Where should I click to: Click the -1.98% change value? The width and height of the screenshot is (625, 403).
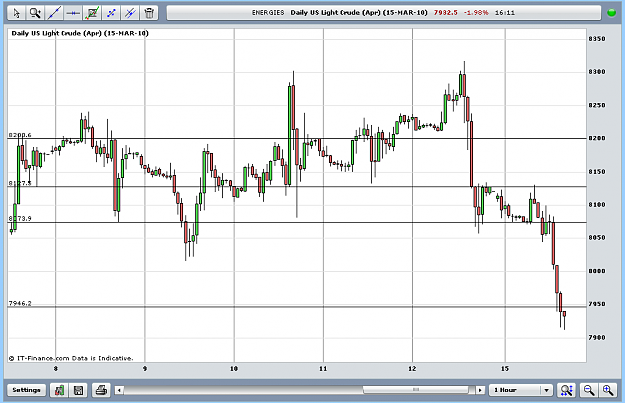point(476,13)
